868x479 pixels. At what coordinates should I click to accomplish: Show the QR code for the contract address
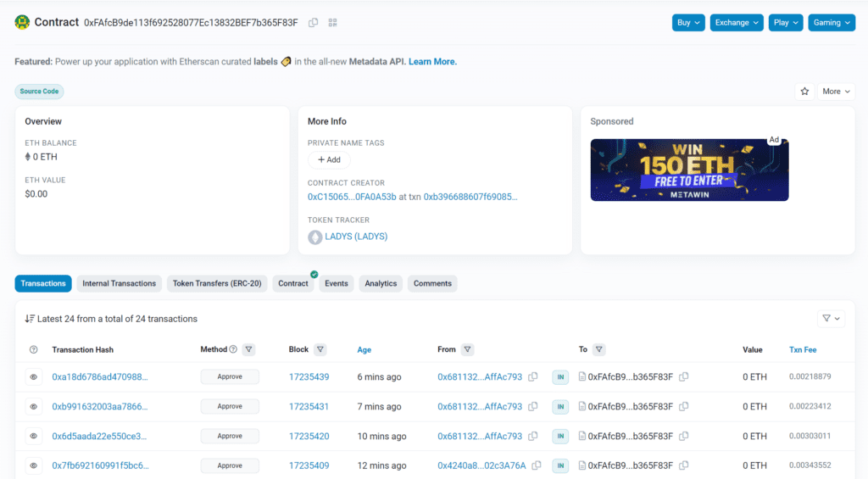pos(332,23)
